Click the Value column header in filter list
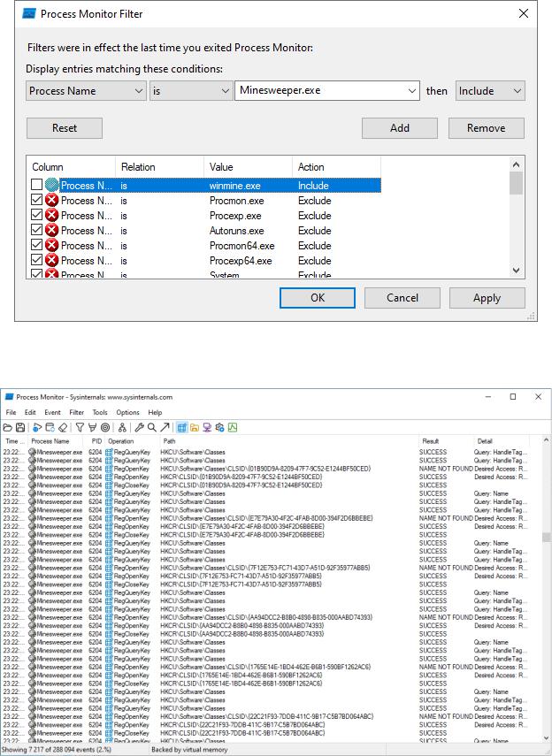This screenshot has height=756, width=552. [x=248, y=167]
